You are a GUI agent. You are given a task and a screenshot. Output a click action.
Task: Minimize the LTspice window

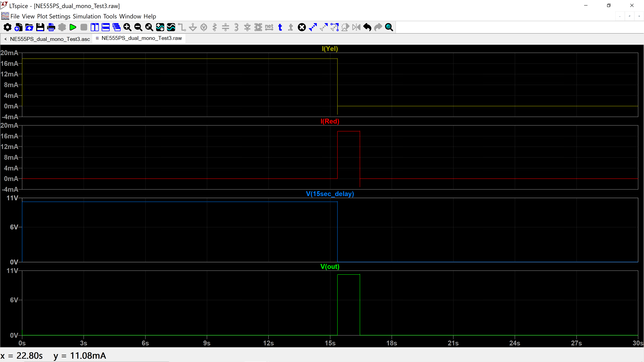586,6
